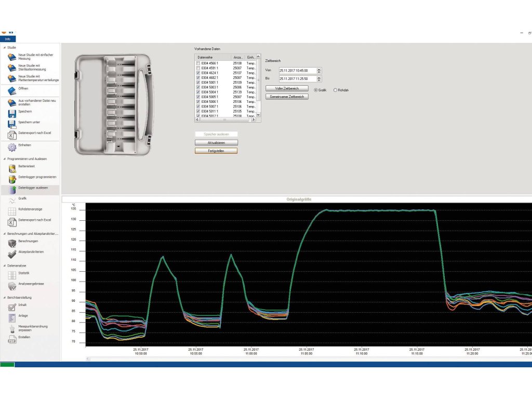Click the Speichern unter icon
The height and width of the screenshot is (399, 532).
pyautogui.click(x=12, y=124)
